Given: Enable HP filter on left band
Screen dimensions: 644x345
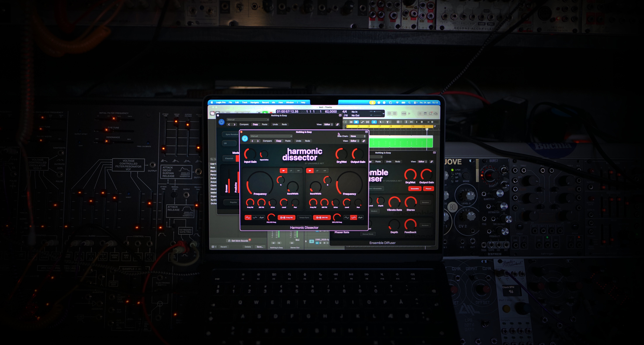Looking at the screenshot, I should pyautogui.click(x=298, y=171).
